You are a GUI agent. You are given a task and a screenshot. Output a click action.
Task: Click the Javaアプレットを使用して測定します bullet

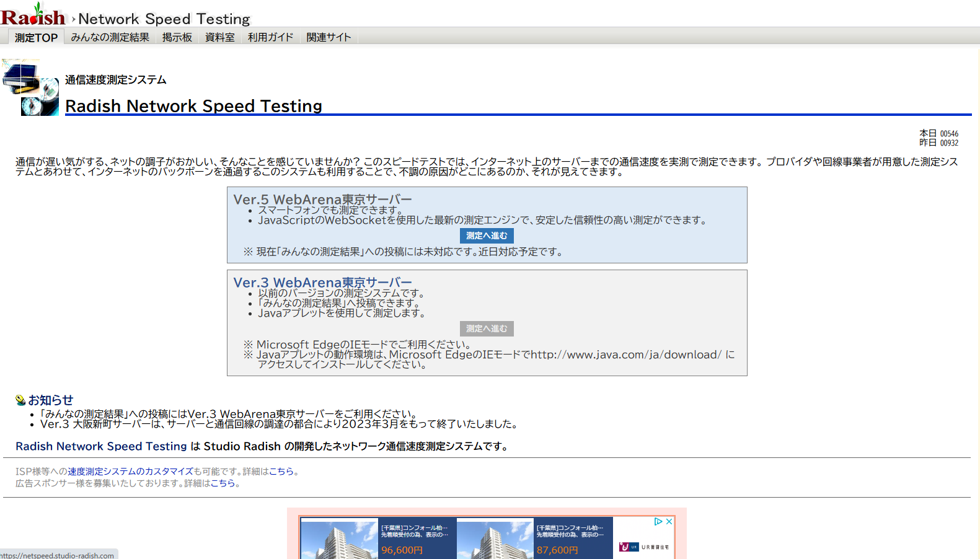click(342, 314)
